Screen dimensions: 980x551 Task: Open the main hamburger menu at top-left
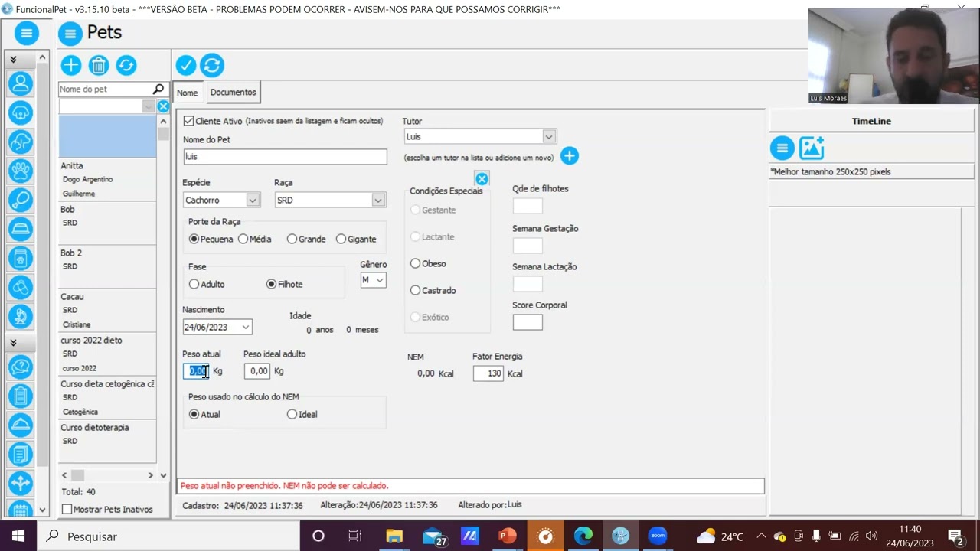[x=26, y=33]
